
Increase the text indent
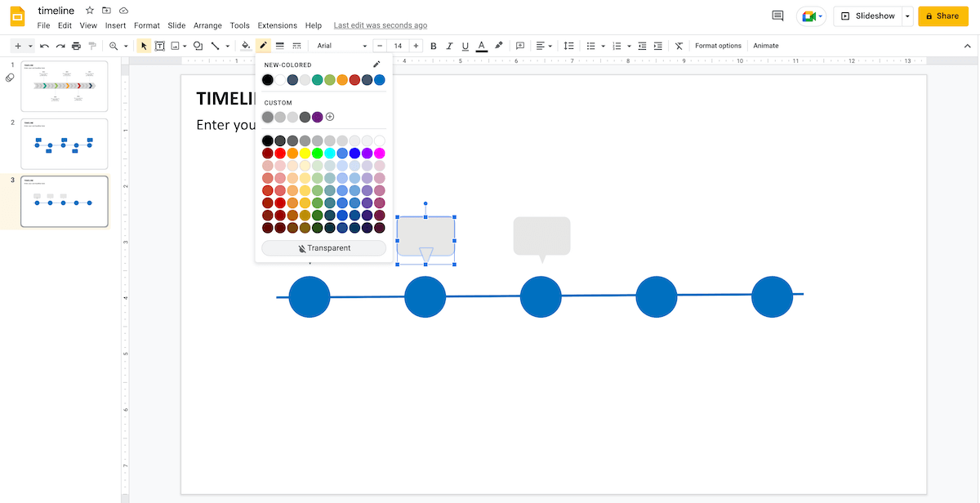(658, 46)
